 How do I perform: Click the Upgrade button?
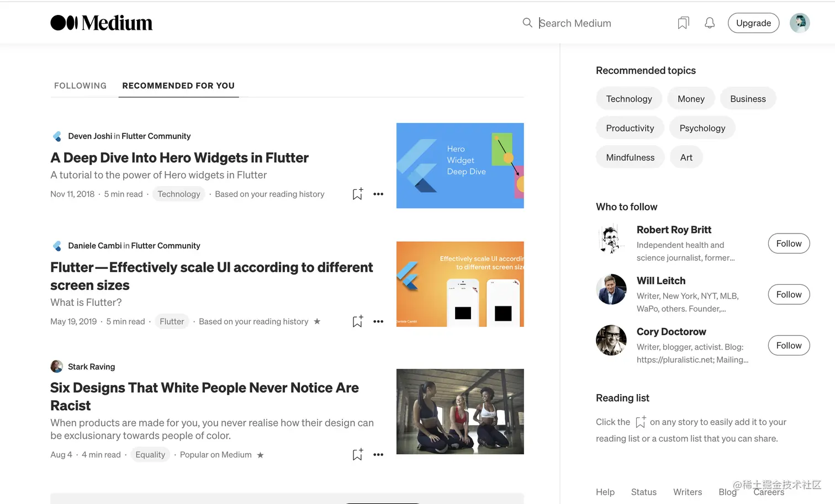tap(753, 23)
